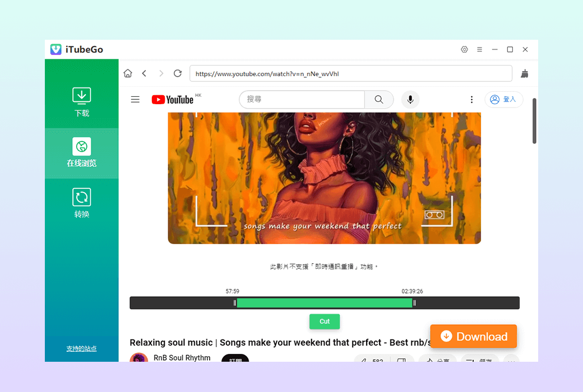Open 支持的站点 supported sites link

[81, 348]
